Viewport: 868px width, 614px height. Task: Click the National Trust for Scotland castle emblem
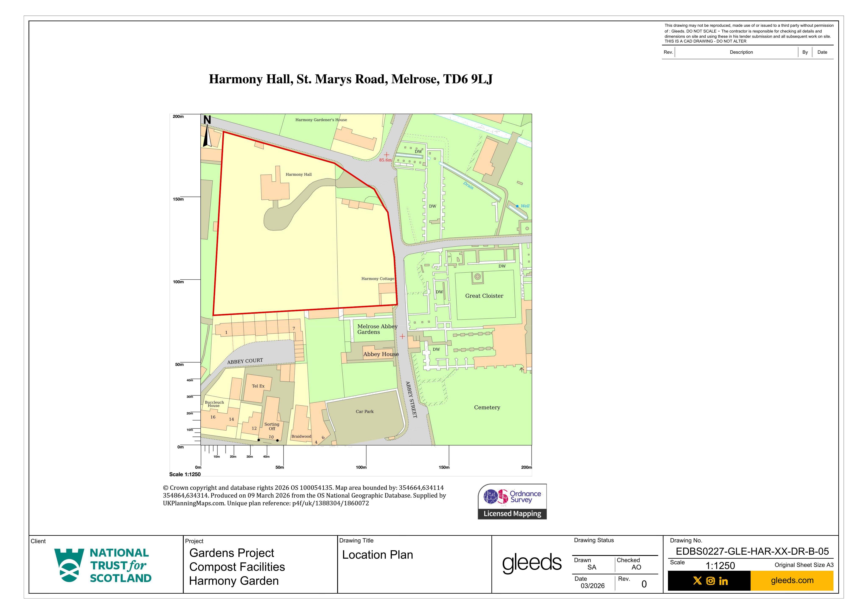[69, 565]
